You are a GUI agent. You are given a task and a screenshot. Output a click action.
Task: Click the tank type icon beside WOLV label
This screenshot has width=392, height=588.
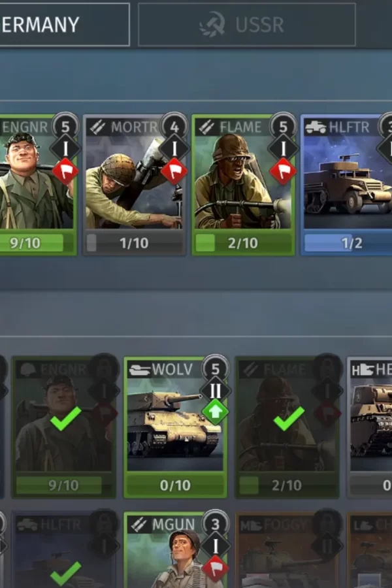point(140,370)
